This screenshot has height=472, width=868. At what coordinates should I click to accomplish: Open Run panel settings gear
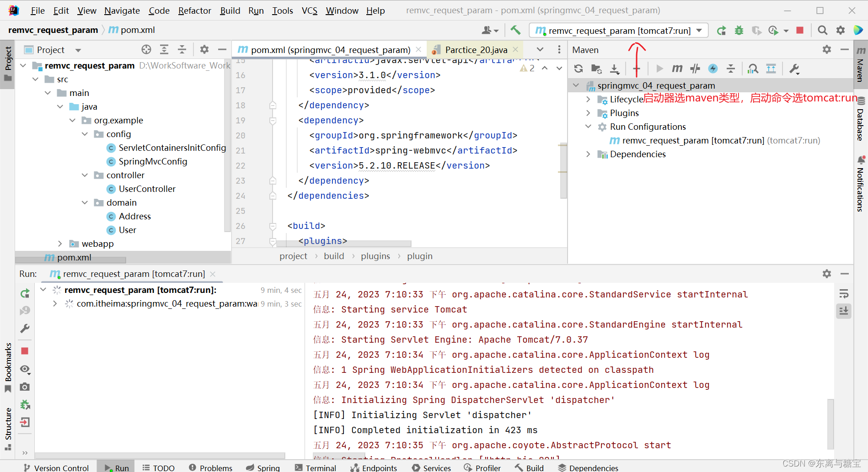tap(827, 274)
